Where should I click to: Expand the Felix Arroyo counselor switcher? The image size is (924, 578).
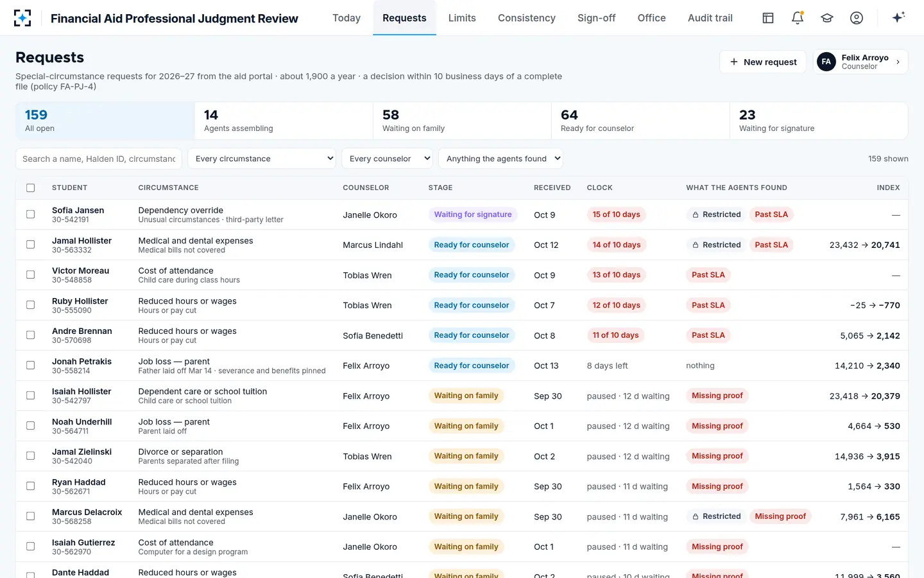point(860,62)
